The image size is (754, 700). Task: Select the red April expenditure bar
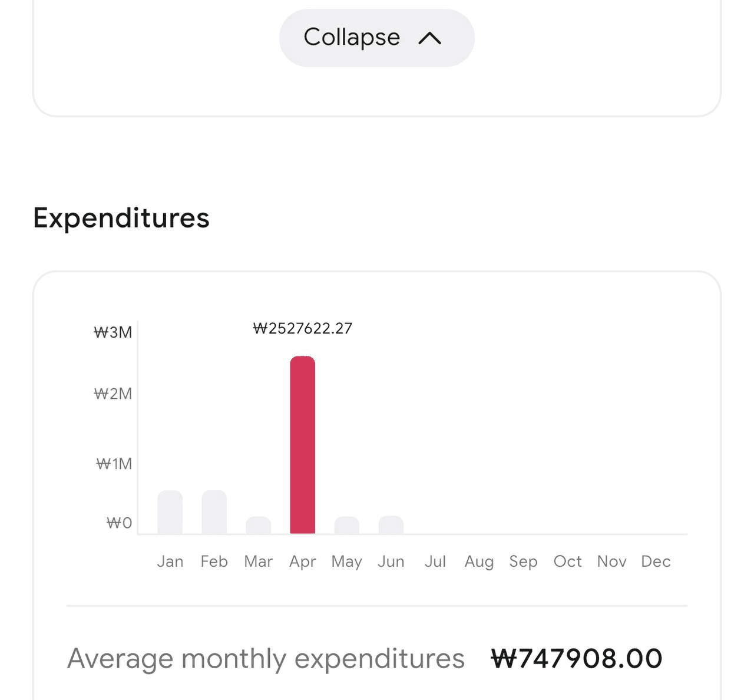click(303, 445)
